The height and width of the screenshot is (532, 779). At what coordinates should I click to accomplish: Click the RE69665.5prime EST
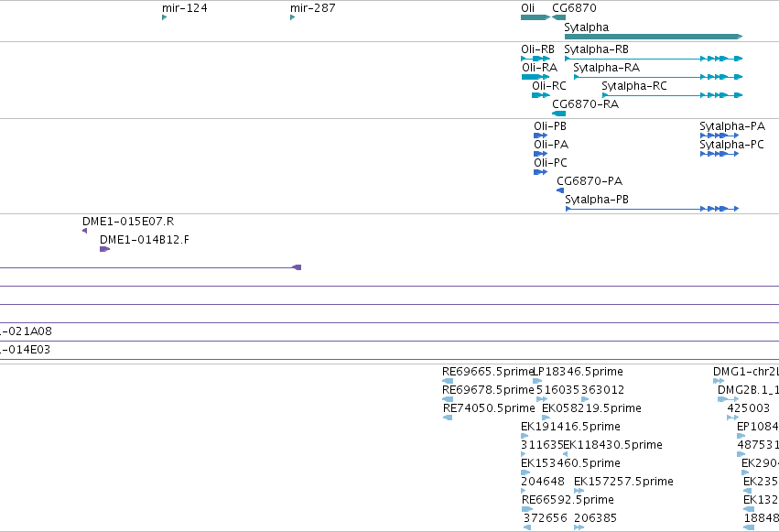448,381
